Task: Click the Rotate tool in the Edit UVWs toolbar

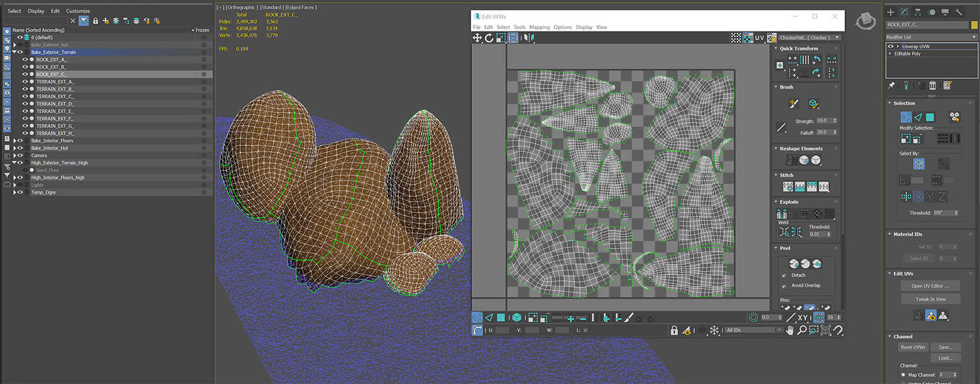Action: (489, 38)
